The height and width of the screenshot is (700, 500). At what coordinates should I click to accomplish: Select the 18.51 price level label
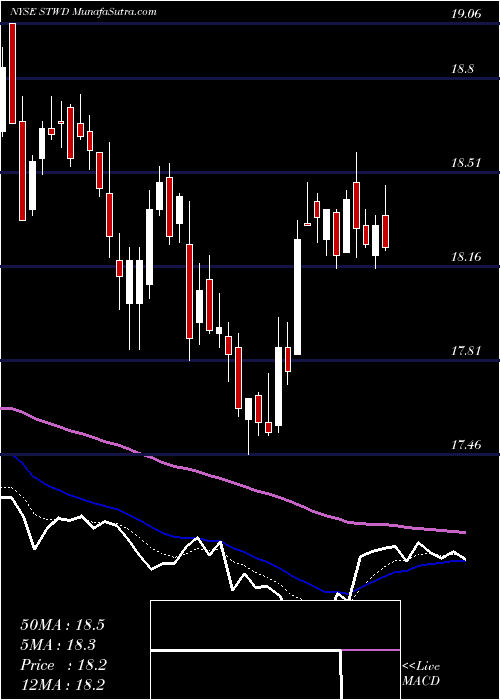pos(466,162)
